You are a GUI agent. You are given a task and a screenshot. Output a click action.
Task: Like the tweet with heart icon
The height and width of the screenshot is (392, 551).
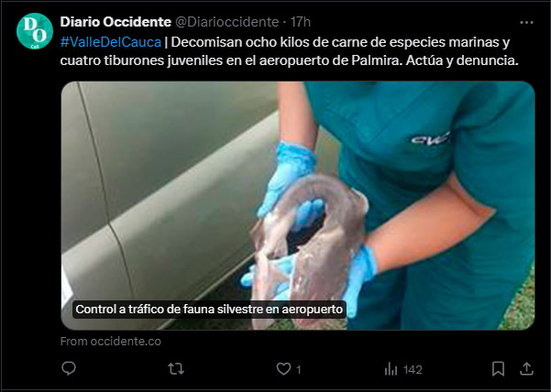click(283, 369)
